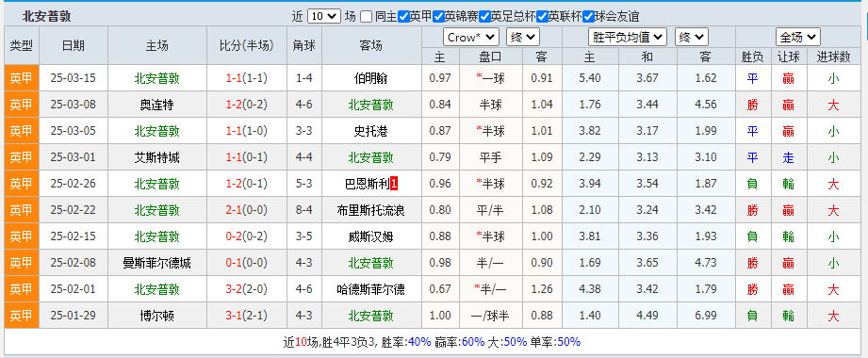Click 北安普敦 home team in the 25-03-15 row
Viewport: 868px width, 358px height.
[157, 78]
